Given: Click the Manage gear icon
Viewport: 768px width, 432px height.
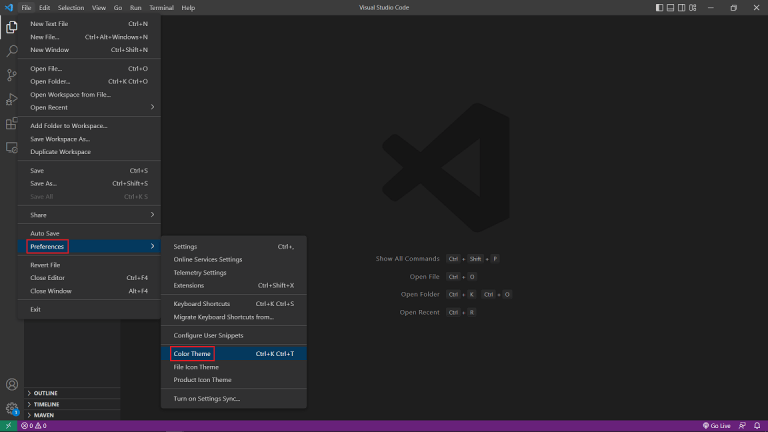Looking at the screenshot, I should tap(12, 408).
